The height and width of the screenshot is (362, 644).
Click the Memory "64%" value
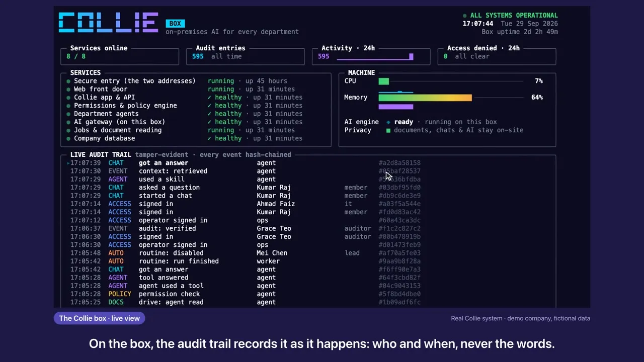click(537, 98)
